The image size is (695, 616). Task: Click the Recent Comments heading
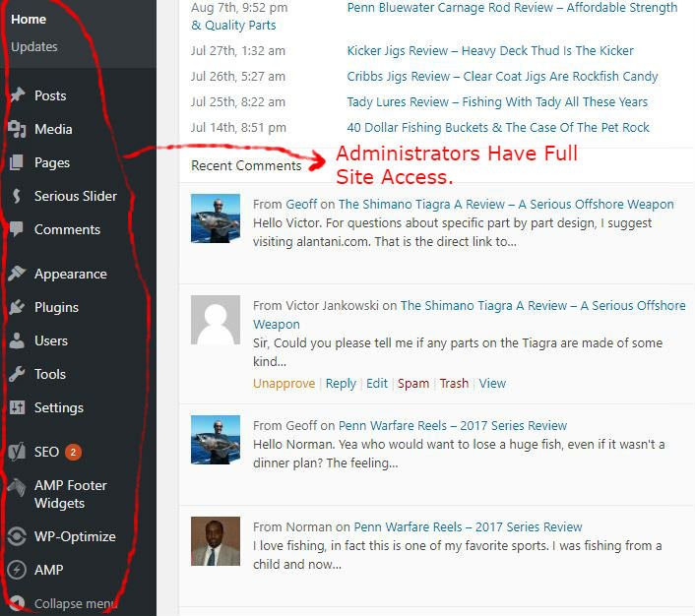[246, 165]
